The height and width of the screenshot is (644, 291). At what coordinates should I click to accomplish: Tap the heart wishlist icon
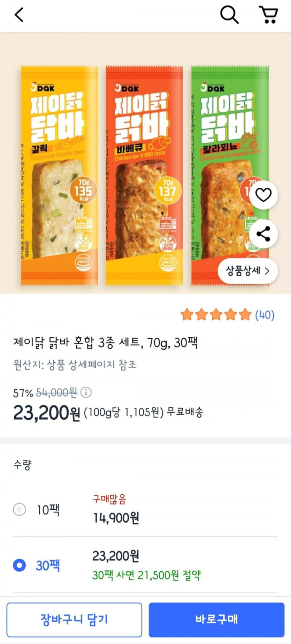tap(263, 195)
